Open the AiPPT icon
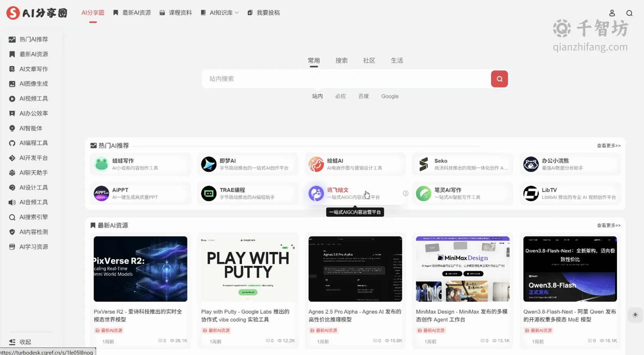Image resolution: width=644 pixels, height=355 pixels. [x=102, y=193]
